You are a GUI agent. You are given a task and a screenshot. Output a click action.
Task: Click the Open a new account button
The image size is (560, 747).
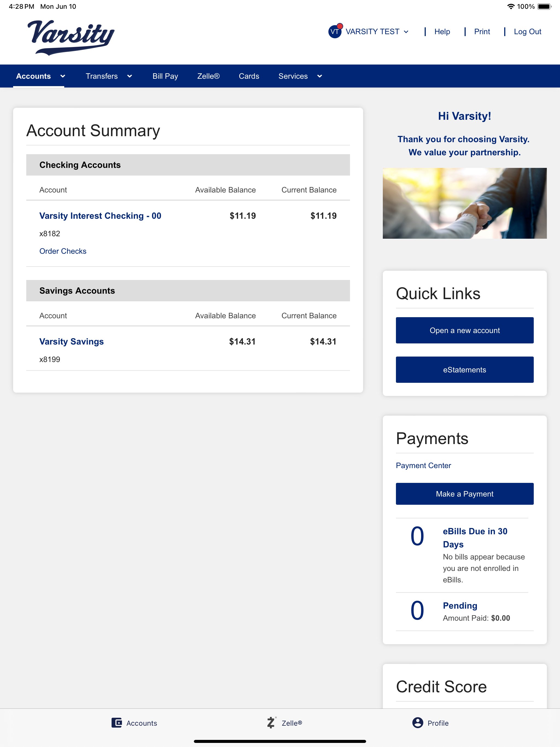[x=464, y=330]
